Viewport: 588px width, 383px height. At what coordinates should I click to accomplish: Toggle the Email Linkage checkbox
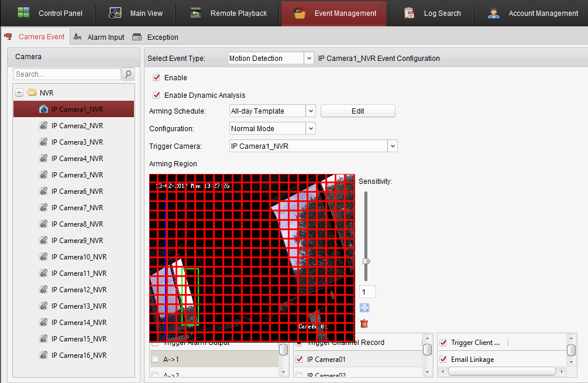tap(443, 359)
